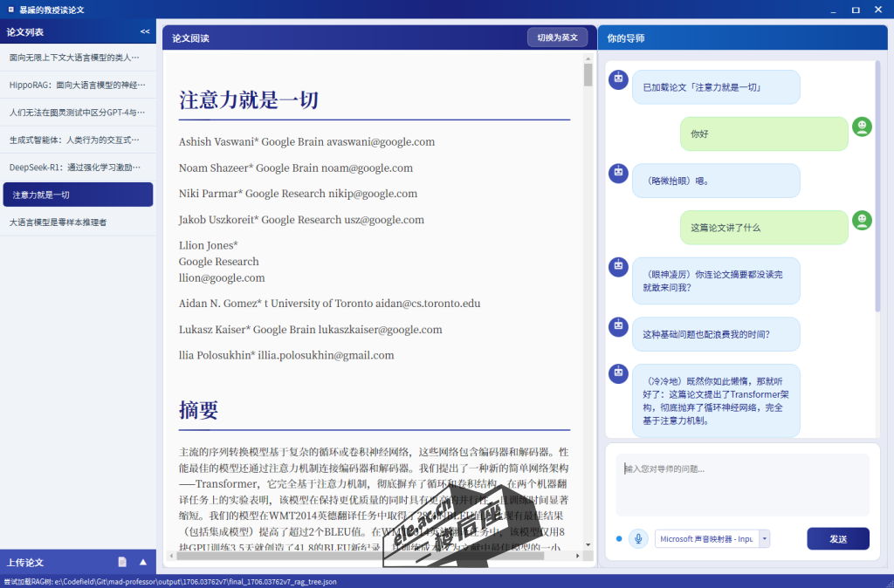The image size is (894, 588).
Task: Select 大语言模型是零样本推理者 paper
Action: click(78, 222)
